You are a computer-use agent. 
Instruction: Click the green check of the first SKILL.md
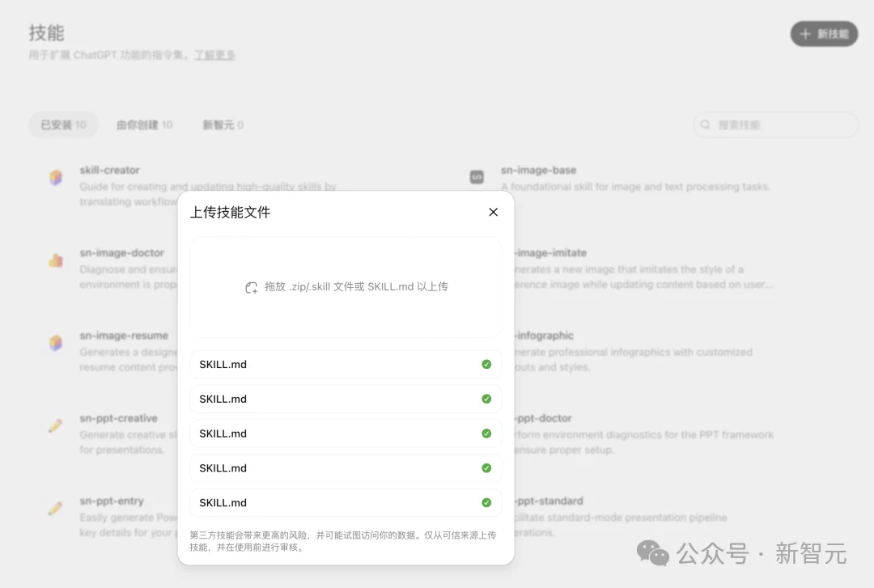[486, 364]
